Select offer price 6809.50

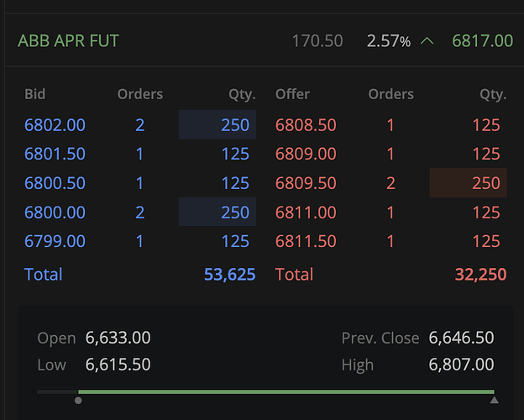[306, 183]
